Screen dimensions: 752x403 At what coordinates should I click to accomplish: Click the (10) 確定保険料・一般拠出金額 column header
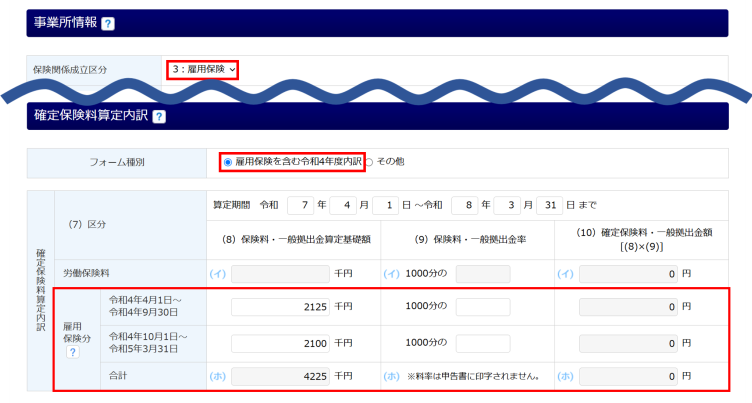pos(642,239)
